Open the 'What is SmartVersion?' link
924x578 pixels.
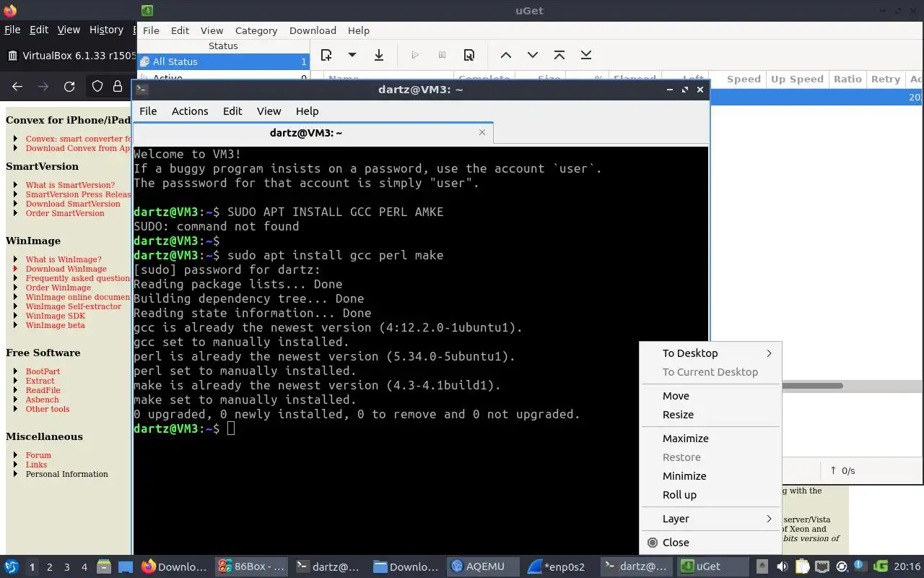tap(70, 185)
